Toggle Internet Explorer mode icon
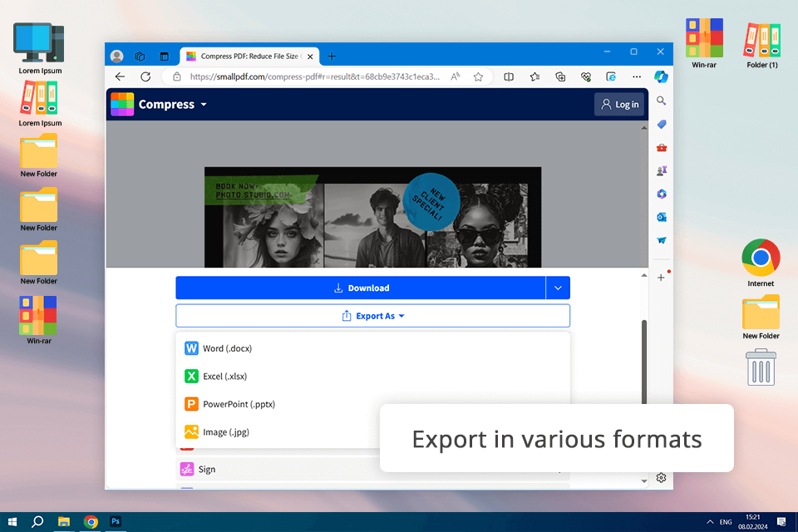This screenshot has height=532, width=798. point(611,76)
